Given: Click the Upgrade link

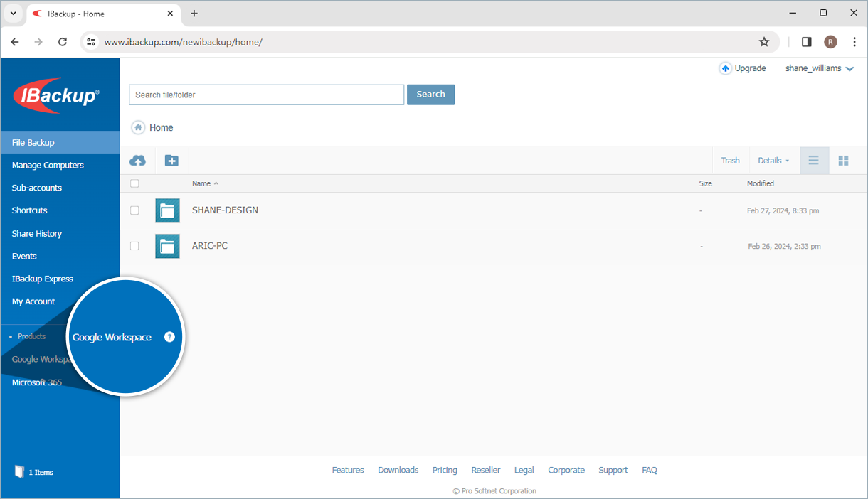Looking at the screenshot, I should [750, 68].
